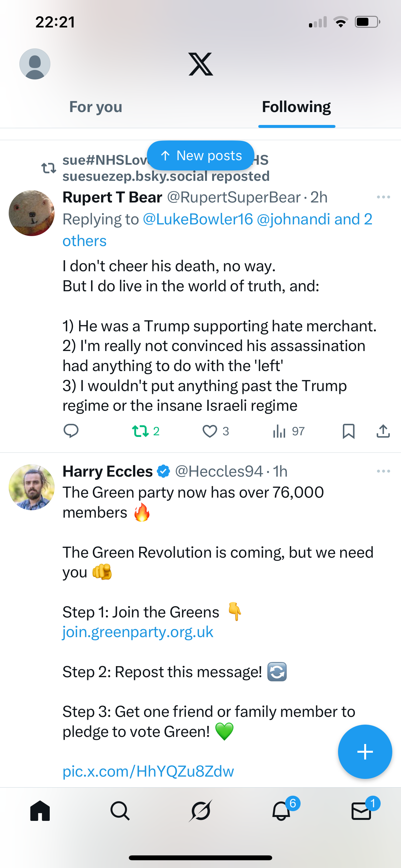This screenshot has width=401, height=868.
Task: Tap the New posts pill button
Action: [x=200, y=156]
